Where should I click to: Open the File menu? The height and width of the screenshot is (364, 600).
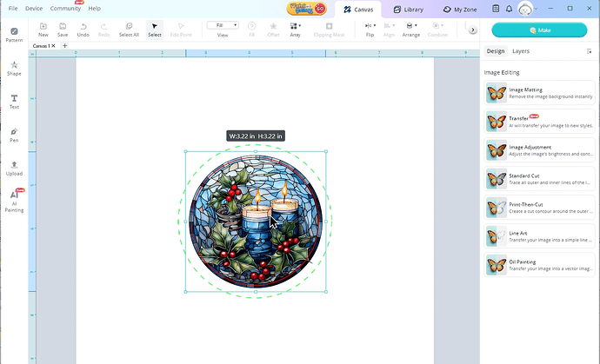(12, 8)
